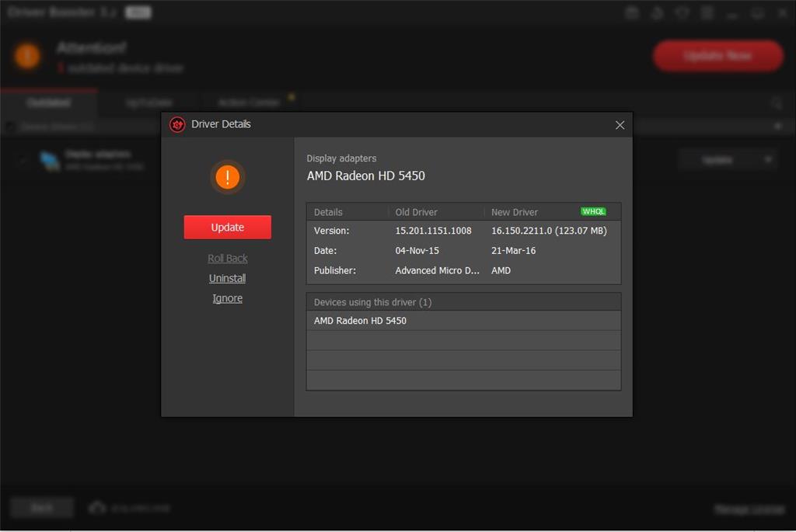Open Action Center tab in main window
The image size is (796, 532).
[x=249, y=103]
